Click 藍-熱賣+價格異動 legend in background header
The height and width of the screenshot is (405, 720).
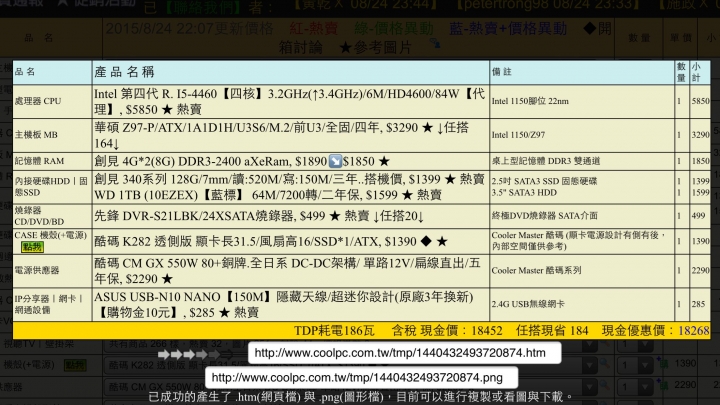coord(508,28)
